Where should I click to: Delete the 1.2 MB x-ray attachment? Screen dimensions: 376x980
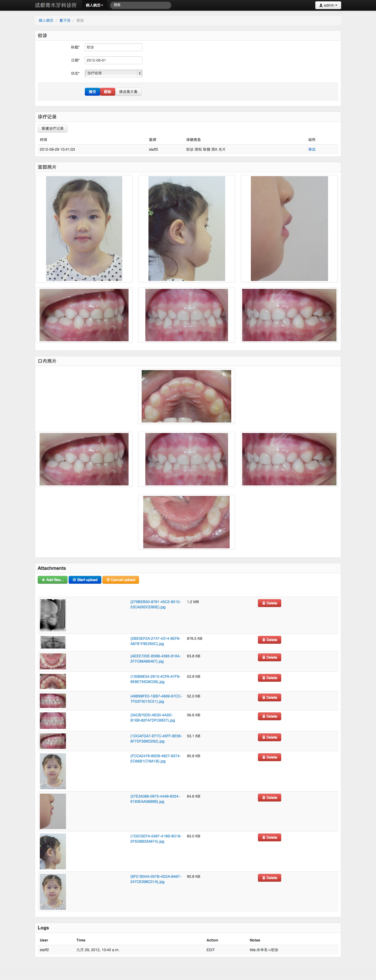pos(269,603)
